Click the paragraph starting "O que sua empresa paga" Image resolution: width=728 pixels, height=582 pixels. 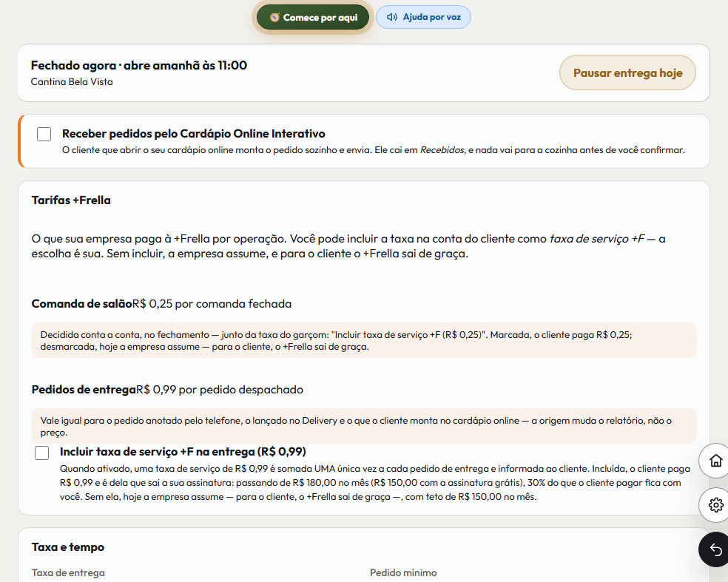(x=348, y=246)
